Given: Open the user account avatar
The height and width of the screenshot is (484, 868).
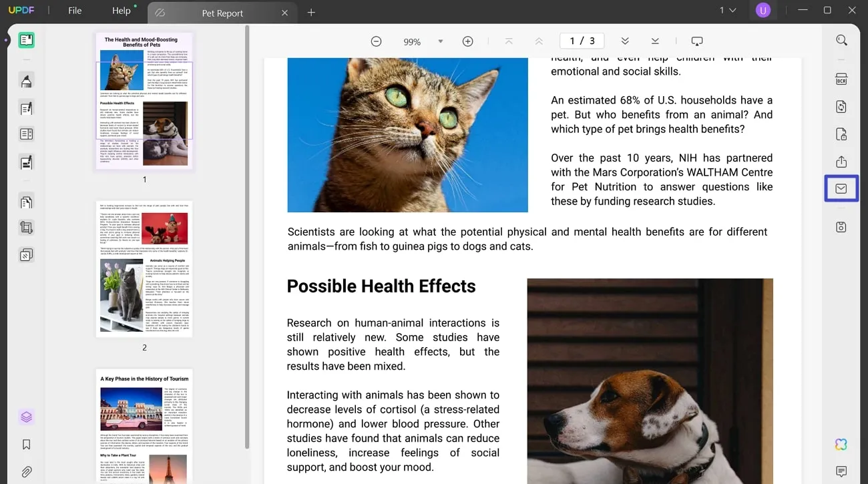Looking at the screenshot, I should click(763, 10).
